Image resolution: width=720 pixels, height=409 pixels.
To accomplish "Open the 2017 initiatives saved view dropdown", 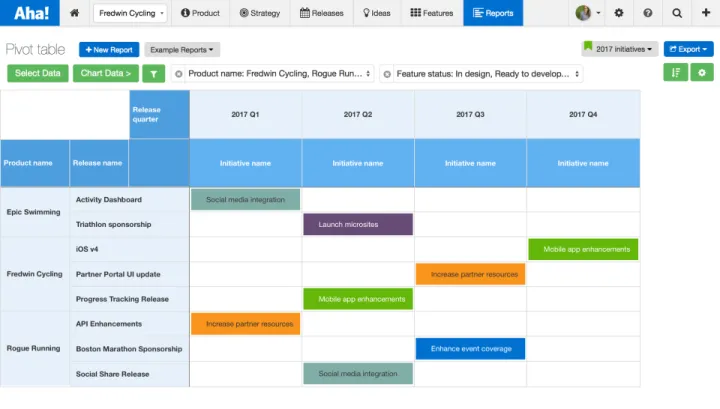I will [x=619, y=49].
